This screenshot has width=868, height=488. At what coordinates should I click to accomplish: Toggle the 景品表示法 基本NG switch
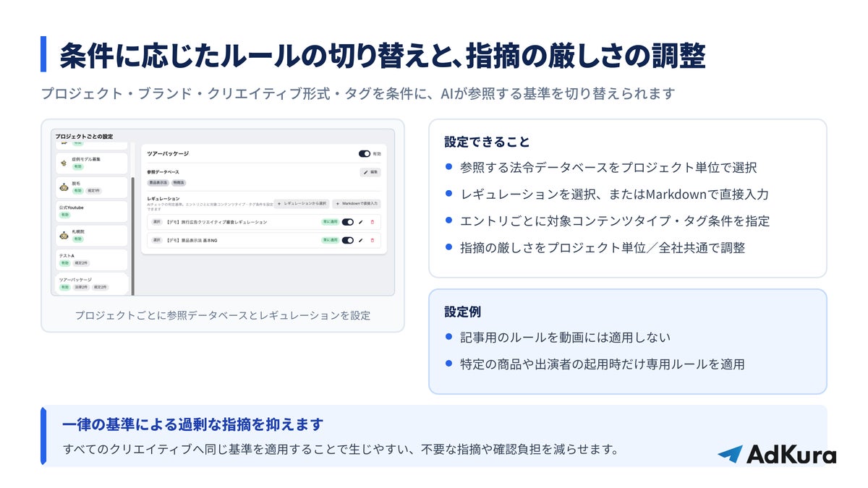tap(348, 240)
